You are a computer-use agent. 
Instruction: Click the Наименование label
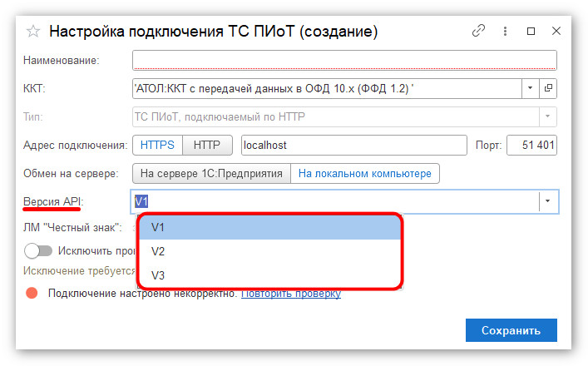point(61,61)
